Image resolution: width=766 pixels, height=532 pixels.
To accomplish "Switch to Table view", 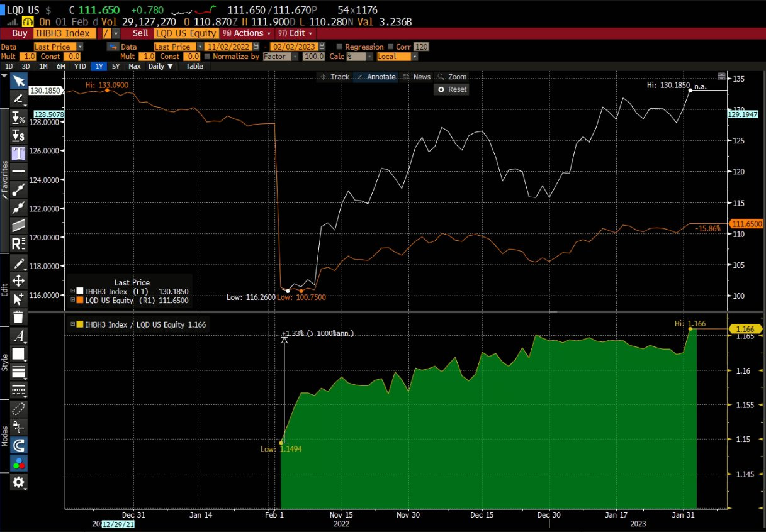I will tap(194, 66).
